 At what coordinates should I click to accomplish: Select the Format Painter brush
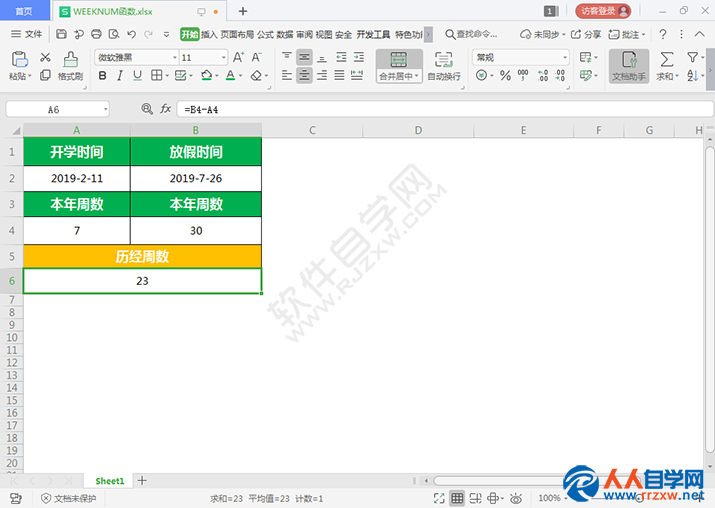coord(70,60)
